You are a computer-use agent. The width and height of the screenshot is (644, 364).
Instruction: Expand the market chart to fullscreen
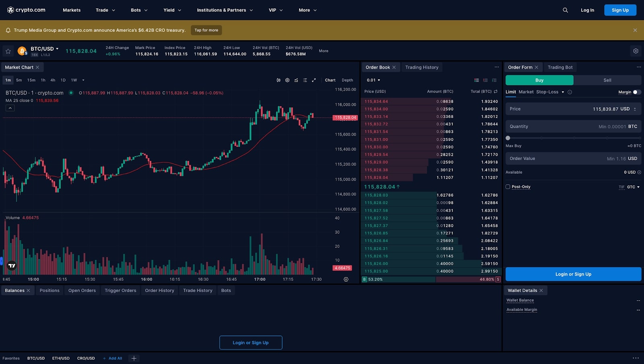314,80
